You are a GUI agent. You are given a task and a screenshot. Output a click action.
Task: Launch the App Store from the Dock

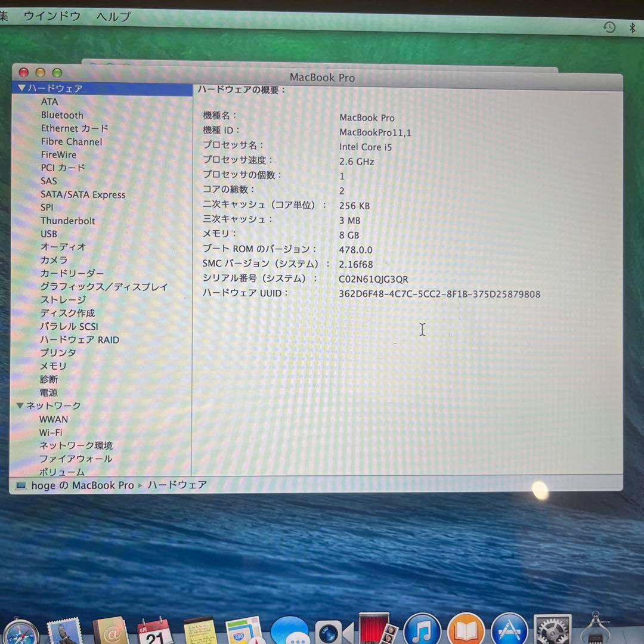click(x=510, y=629)
